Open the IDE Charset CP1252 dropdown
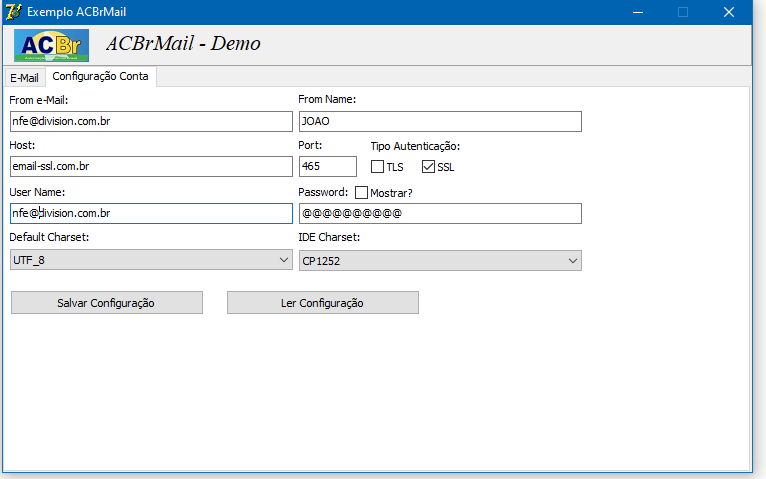The width and height of the screenshot is (766, 479). point(440,261)
